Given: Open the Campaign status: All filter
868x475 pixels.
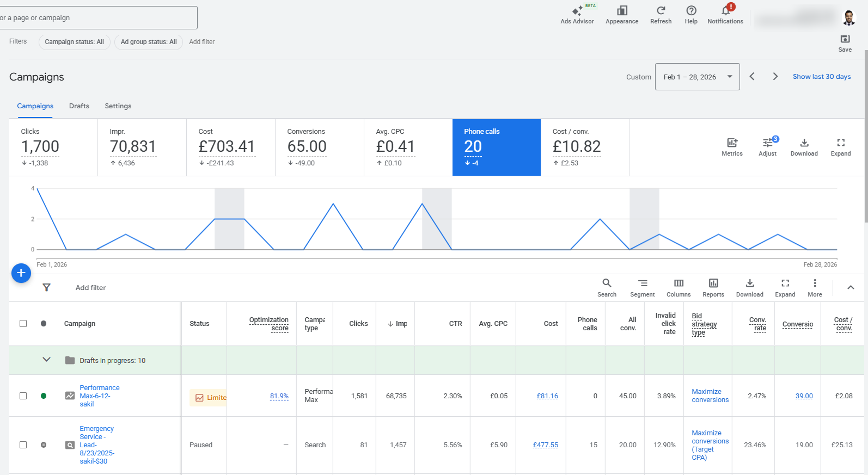Looking at the screenshot, I should point(75,42).
